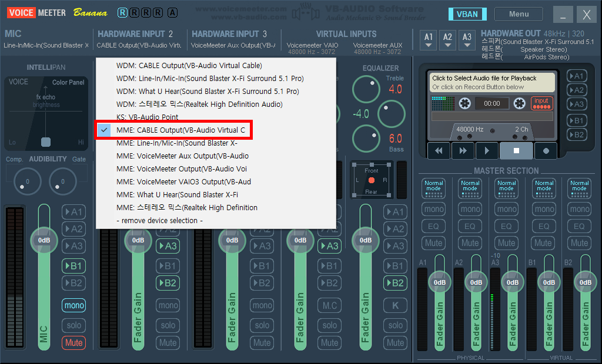The image size is (602, 364).
Task: Rewind the cassette recorder
Action: click(x=439, y=151)
